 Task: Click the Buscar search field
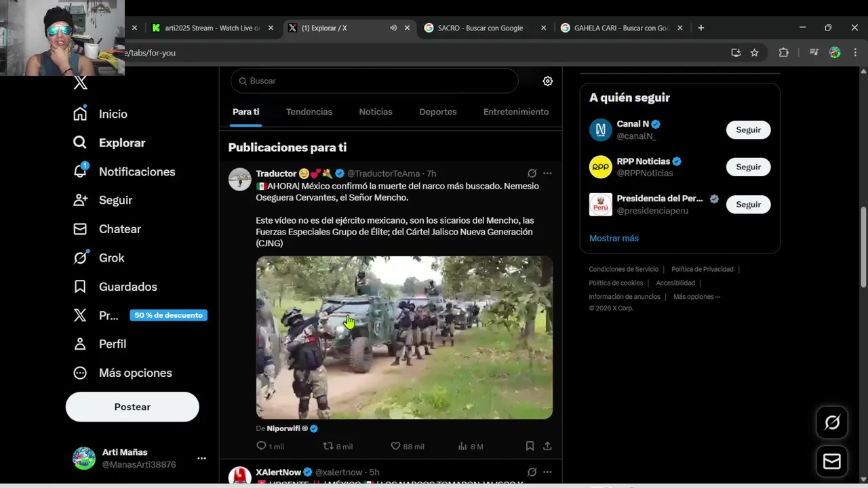pos(374,81)
